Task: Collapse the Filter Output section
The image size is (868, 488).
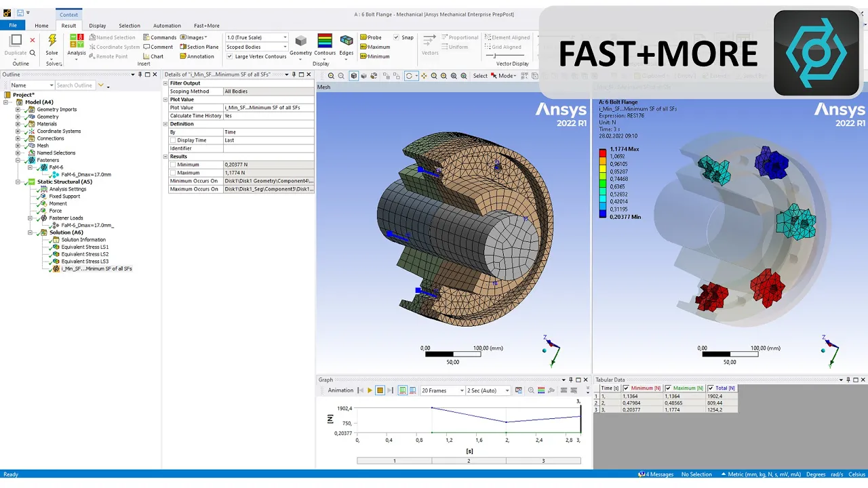Action: [x=165, y=83]
